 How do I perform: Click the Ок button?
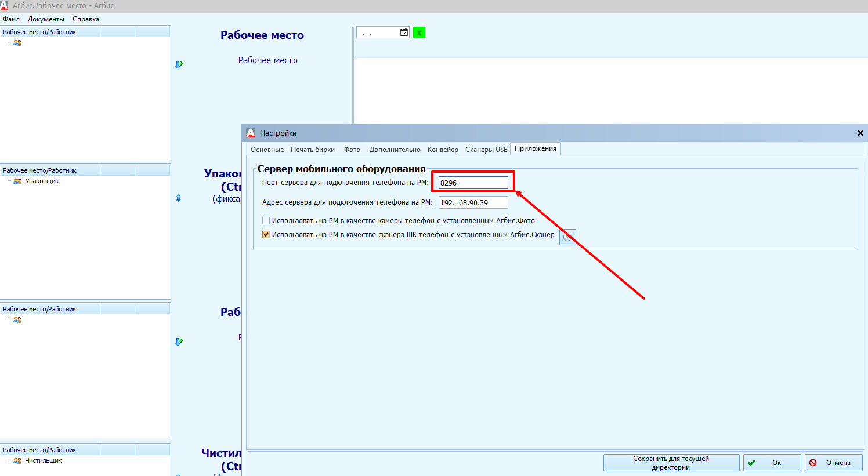click(772, 463)
